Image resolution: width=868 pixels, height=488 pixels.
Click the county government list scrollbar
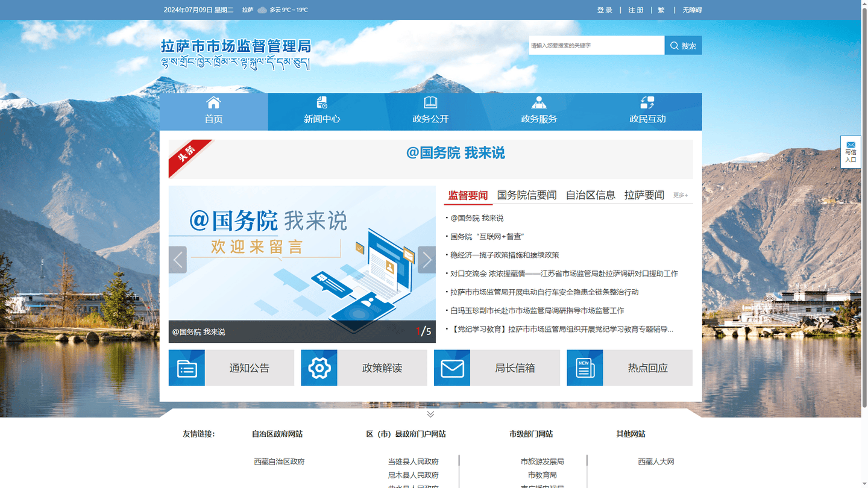click(459, 461)
